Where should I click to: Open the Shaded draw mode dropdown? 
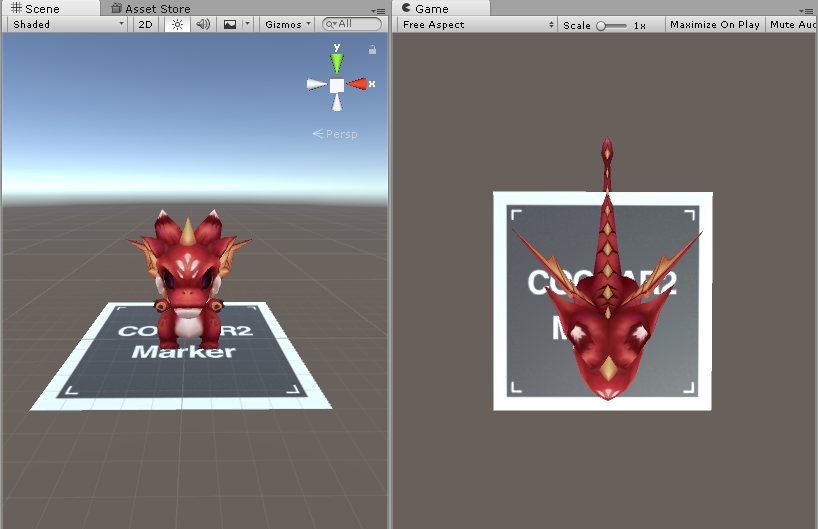(x=68, y=25)
